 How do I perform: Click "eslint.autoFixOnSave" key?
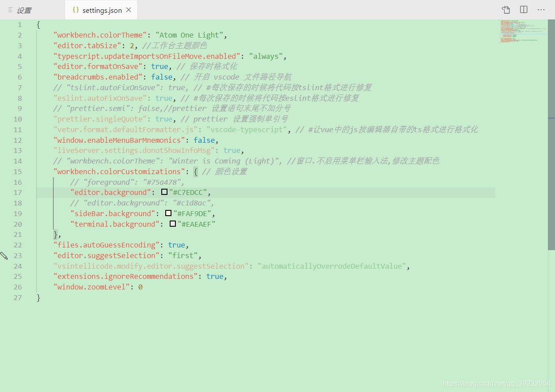click(100, 98)
